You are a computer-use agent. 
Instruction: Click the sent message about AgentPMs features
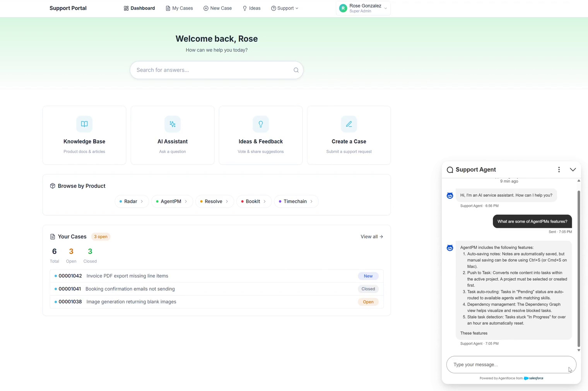click(532, 221)
